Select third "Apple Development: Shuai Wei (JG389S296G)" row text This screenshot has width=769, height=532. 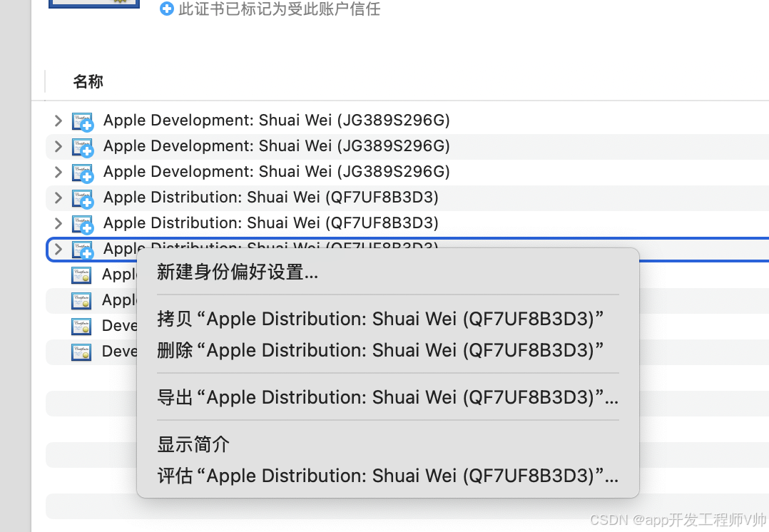(x=277, y=172)
